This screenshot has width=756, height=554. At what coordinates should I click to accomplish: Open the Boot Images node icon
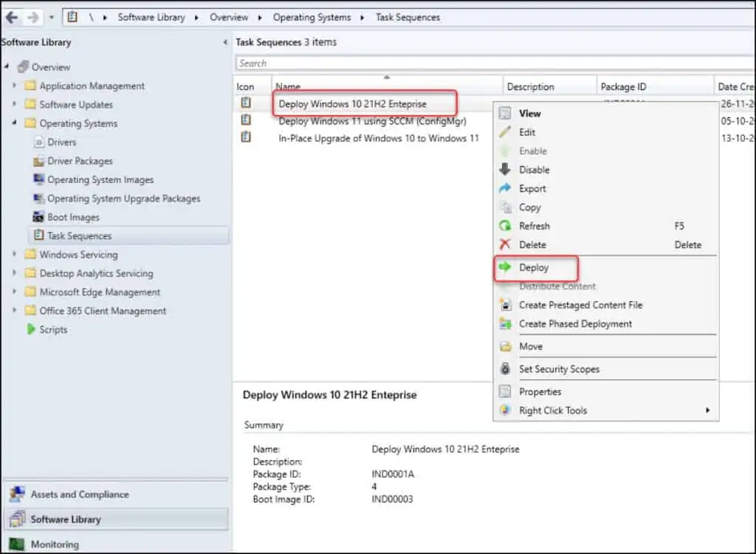(x=38, y=217)
